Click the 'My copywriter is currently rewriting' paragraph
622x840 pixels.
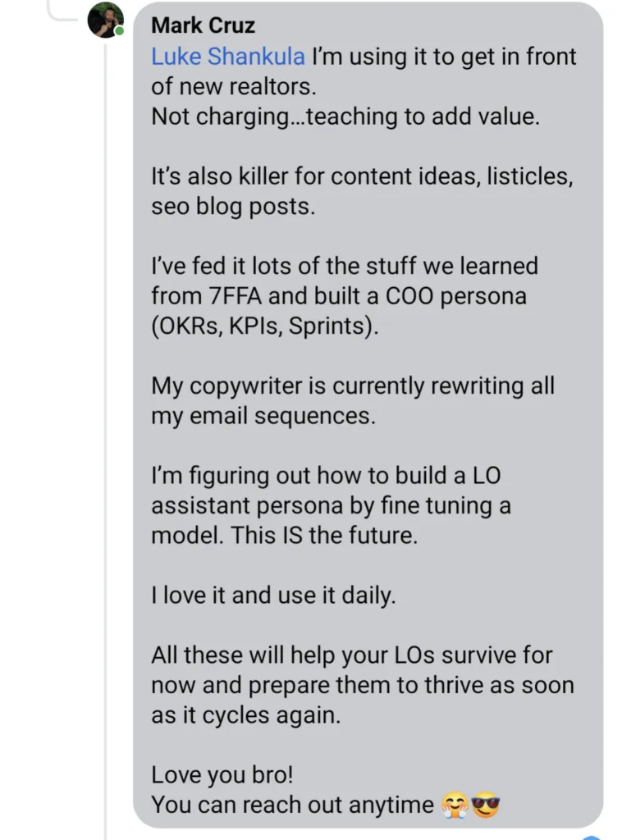(353, 400)
